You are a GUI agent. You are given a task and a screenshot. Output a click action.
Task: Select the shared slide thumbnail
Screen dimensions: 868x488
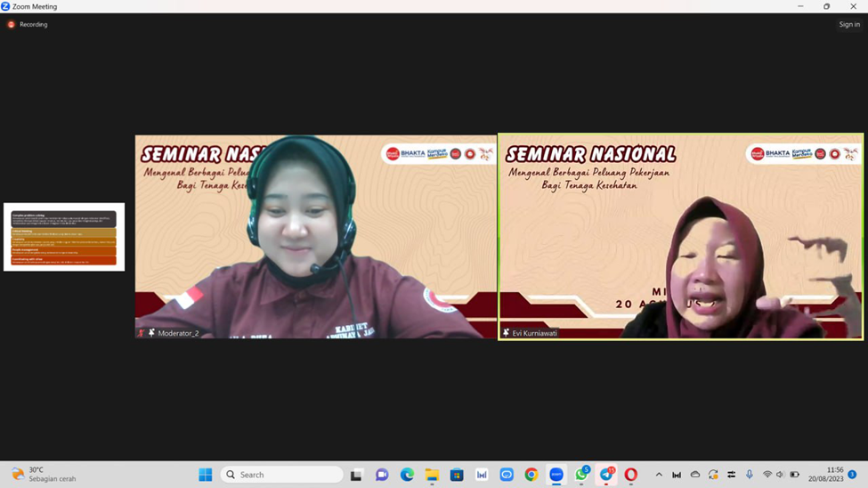[64, 237]
